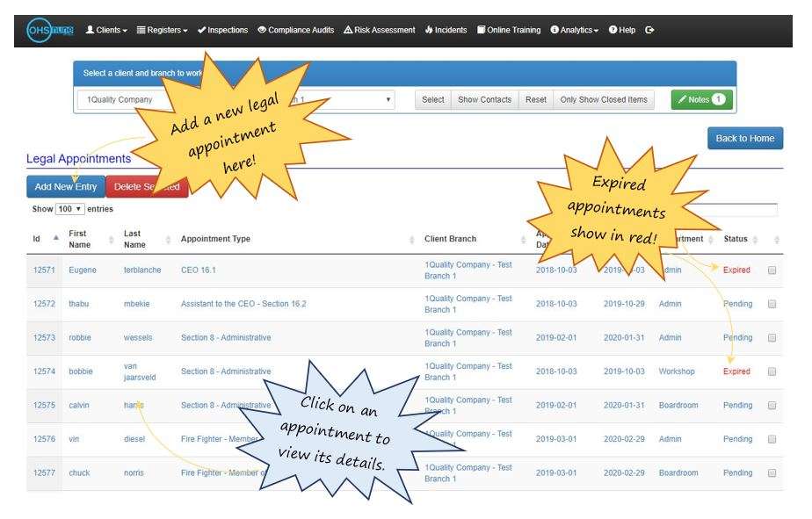Change the Show entries dropdown from 100
Screen dimensions: 812x519
pos(69,207)
